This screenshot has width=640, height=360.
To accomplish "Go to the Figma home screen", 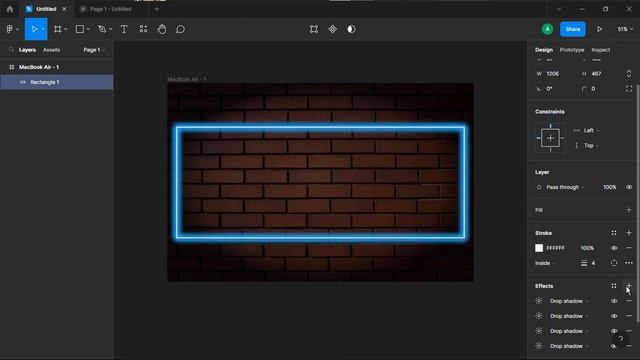I will click(x=10, y=9).
